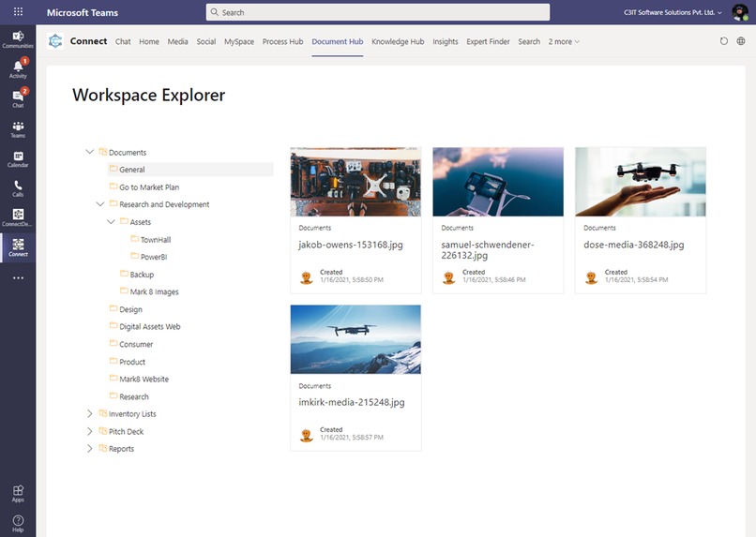Switch to the MySpace tab
This screenshot has width=756, height=537.
pyautogui.click(x=238, y=42)
